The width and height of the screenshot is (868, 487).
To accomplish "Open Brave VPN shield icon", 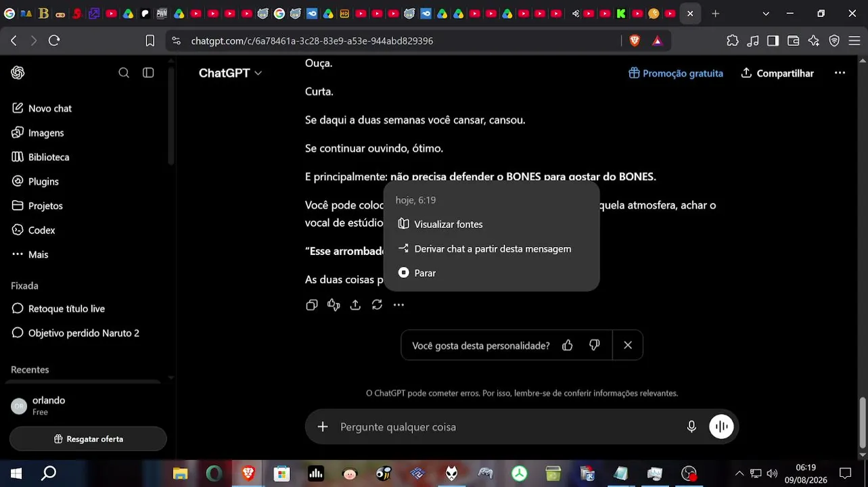I will pyautogui.click(x=834, y=41).
